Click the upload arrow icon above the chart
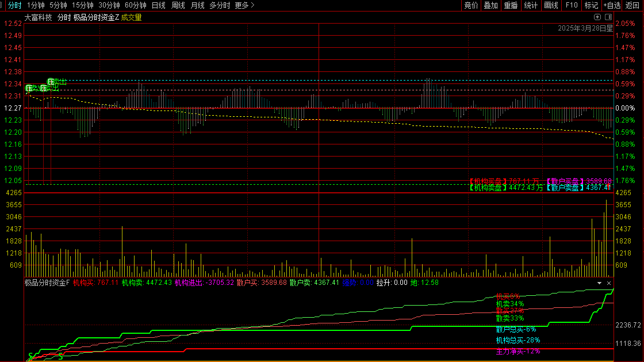 pos(597,17)
